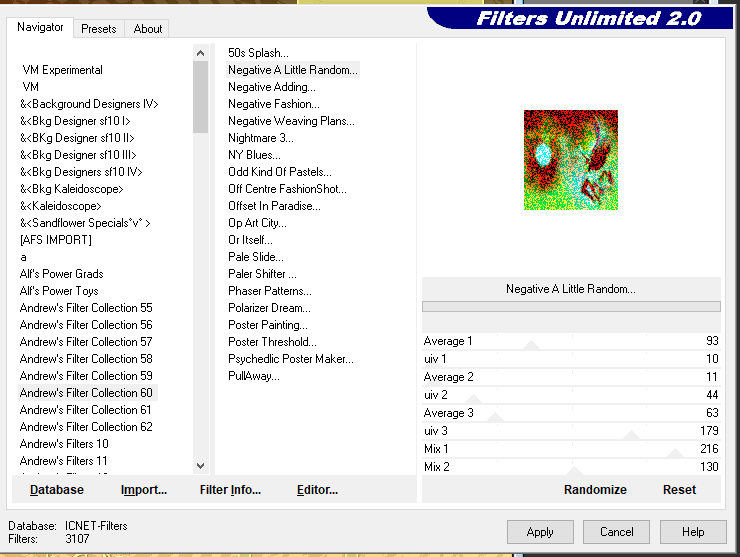Open the About tab
The width and height of the screenshot is (740, 557).
tap(148, 29)
